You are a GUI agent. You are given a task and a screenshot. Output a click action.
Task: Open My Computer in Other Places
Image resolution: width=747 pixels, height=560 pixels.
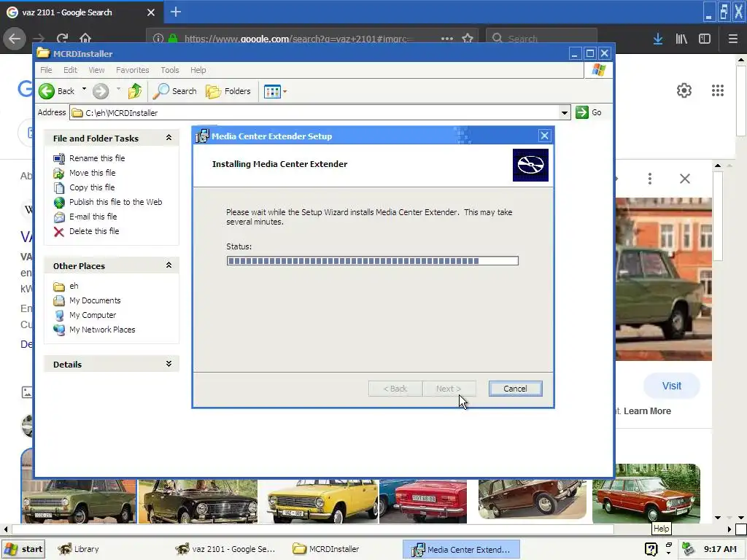93,315
